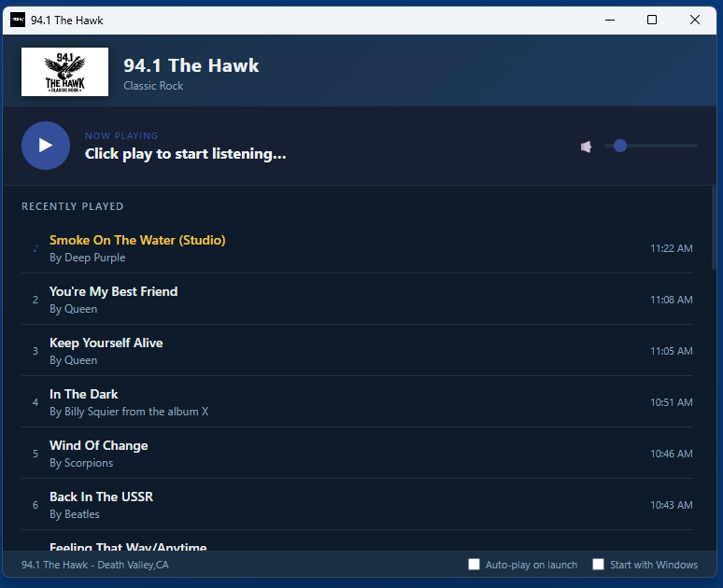
Task: Select You're My Best Friend by Queen
Action: point(113,292)
